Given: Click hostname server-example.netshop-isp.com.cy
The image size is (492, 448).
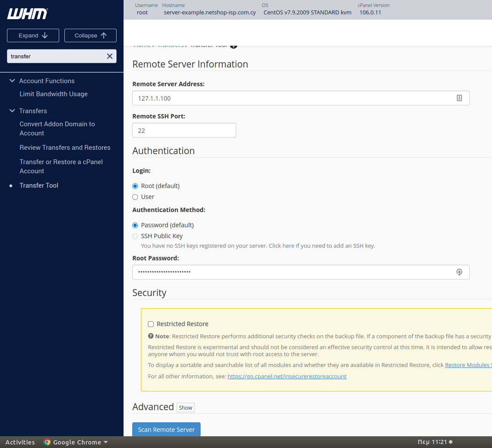Looking at the screenshot, I should tap(210, 13).
